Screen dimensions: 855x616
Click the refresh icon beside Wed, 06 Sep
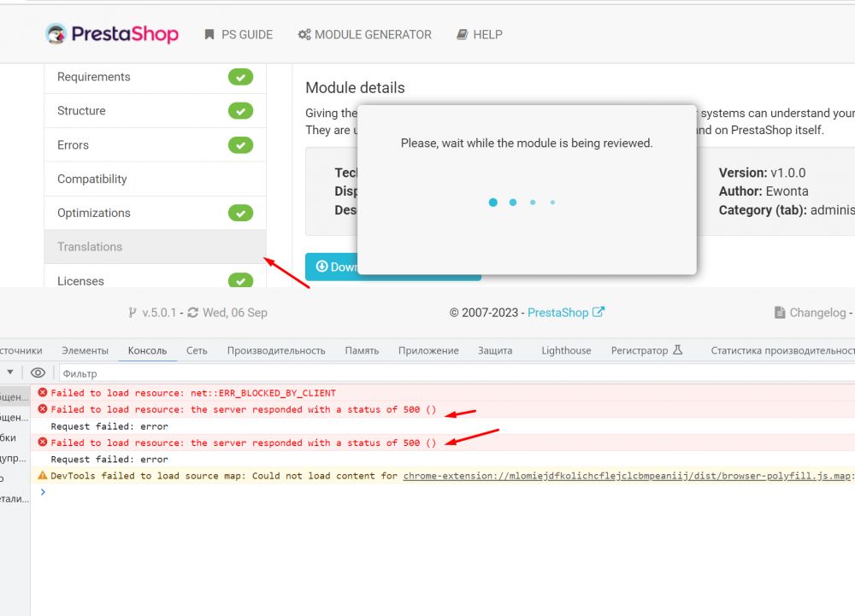coord(193,313)
